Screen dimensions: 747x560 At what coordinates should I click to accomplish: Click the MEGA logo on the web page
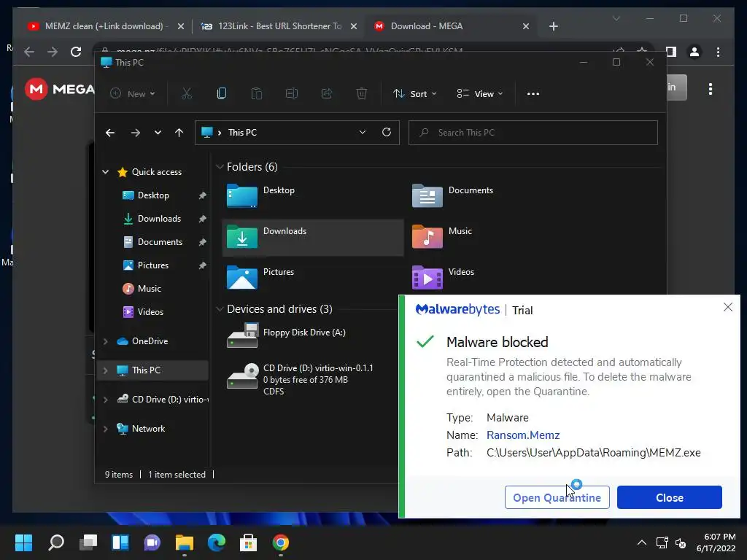pyautogui.click(x=60, y=89)
